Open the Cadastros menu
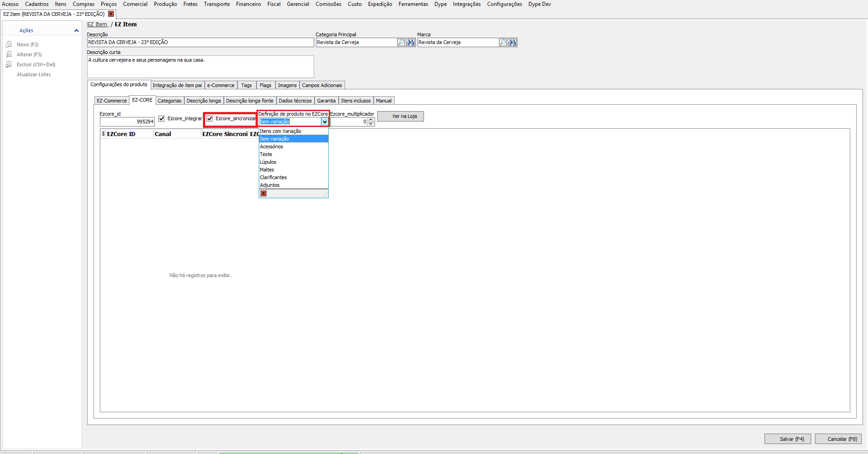 [x=37, y=4]
